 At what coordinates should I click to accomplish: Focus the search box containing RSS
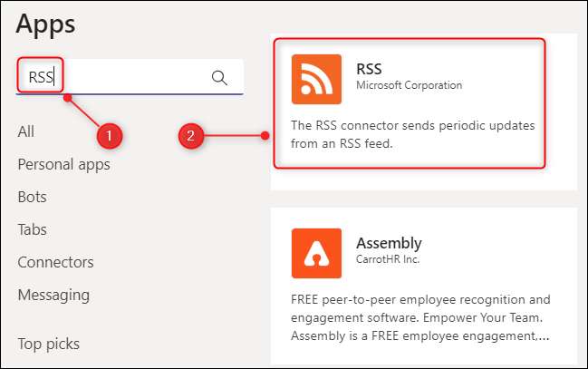coord(127,77)
